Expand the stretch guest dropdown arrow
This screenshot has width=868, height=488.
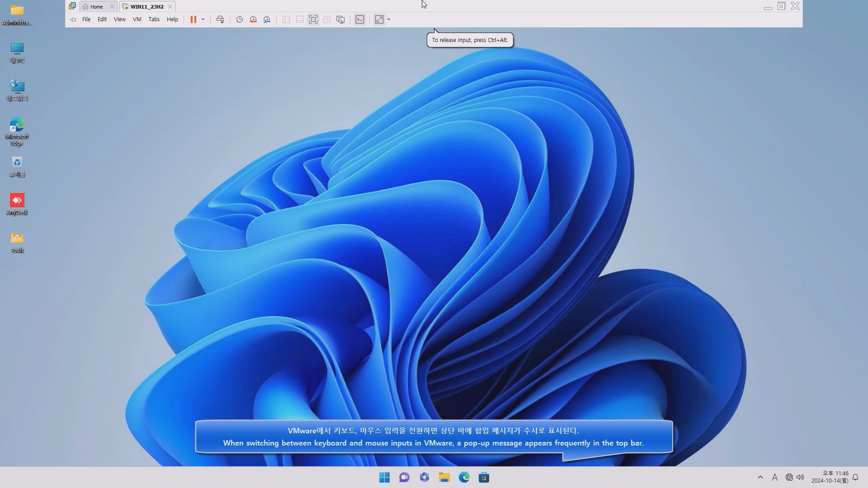[x=389, y=19]
